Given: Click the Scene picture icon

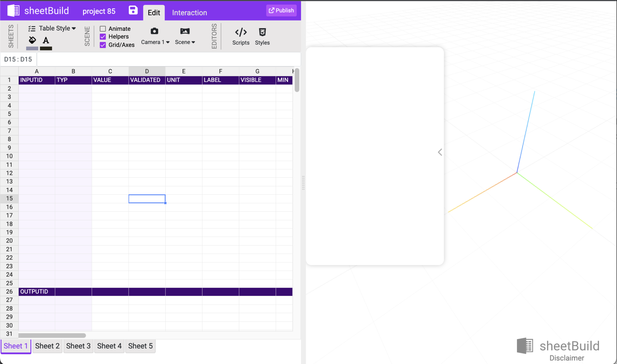Looking at the screenshot, I should [x=185, y=31].
